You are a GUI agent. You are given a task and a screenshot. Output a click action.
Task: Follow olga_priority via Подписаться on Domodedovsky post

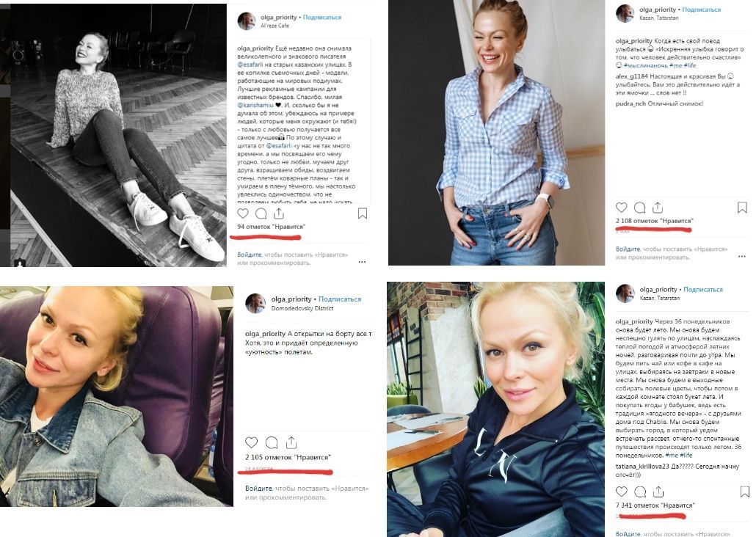339,299
